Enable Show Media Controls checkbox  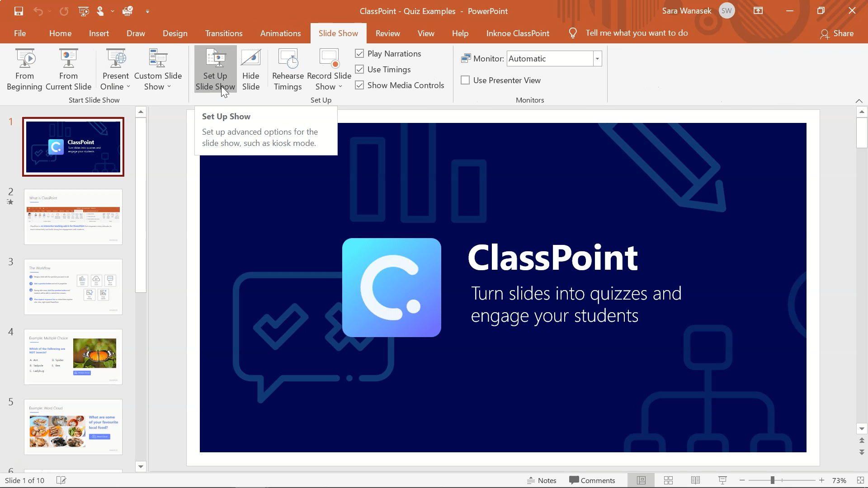(360, 85)
